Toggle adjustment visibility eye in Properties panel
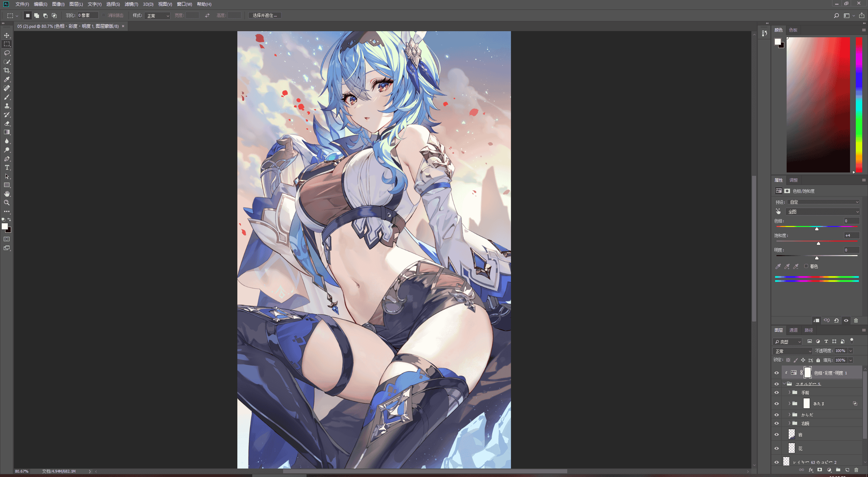868x477 pixels. pos(846,320)
